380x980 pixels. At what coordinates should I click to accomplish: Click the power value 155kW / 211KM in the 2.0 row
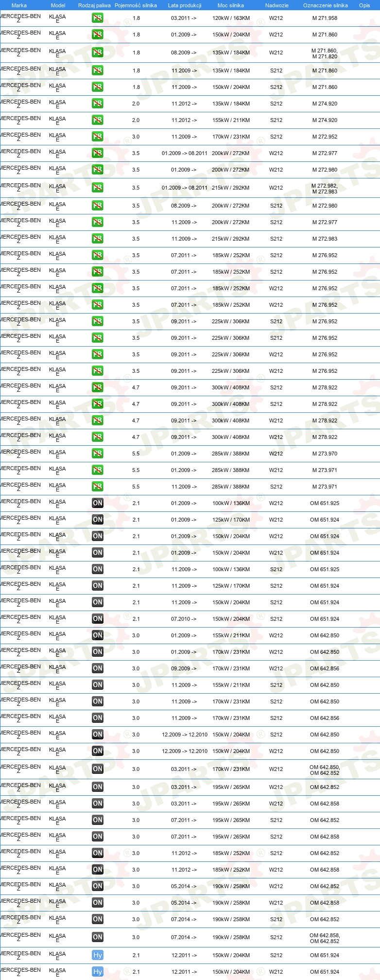point(231,120)
